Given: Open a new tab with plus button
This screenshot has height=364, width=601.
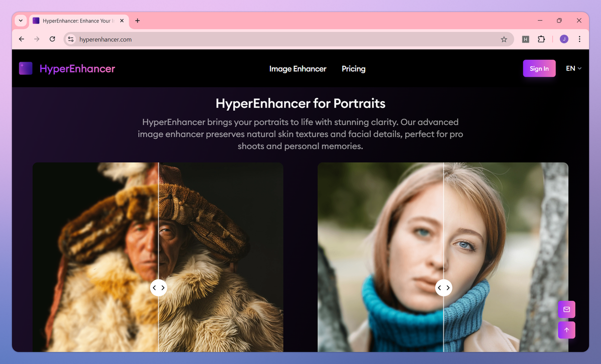Looking at the screenshot, I should pyautogui.click(x=137, y=21).
